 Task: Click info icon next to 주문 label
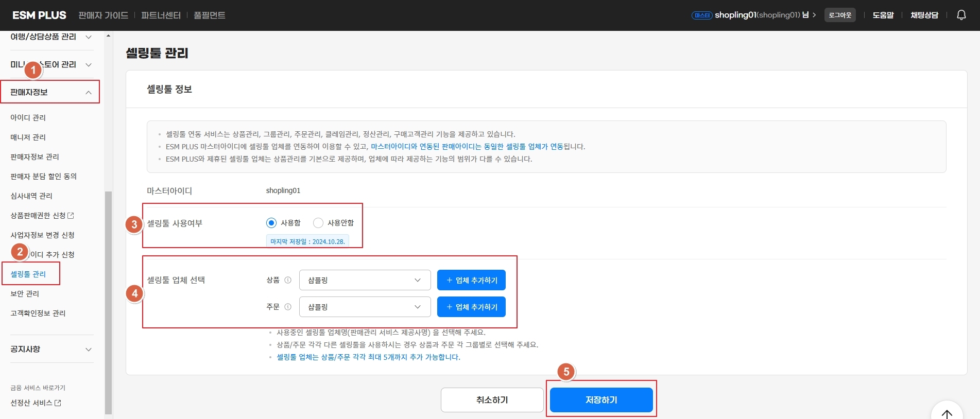click(288, 307)
